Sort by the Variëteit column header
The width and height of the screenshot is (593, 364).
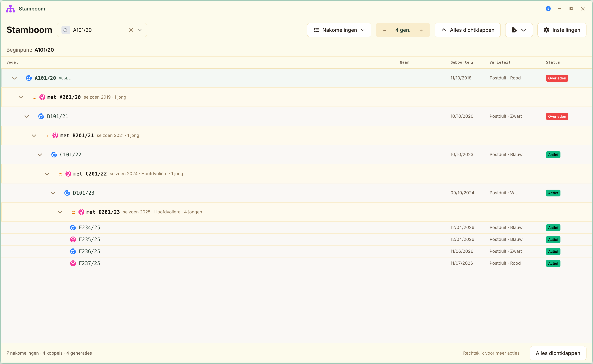(500, 62)
